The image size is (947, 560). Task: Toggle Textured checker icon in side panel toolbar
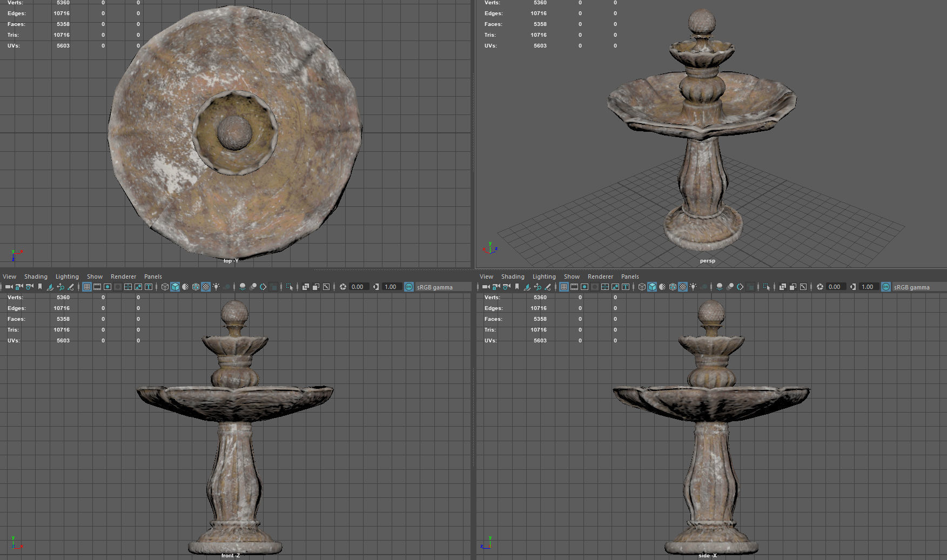coord(683,287)
